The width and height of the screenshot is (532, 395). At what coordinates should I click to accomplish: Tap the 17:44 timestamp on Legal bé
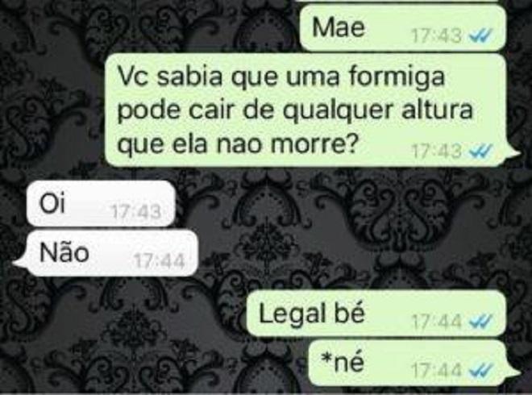[x=437, y=321]
